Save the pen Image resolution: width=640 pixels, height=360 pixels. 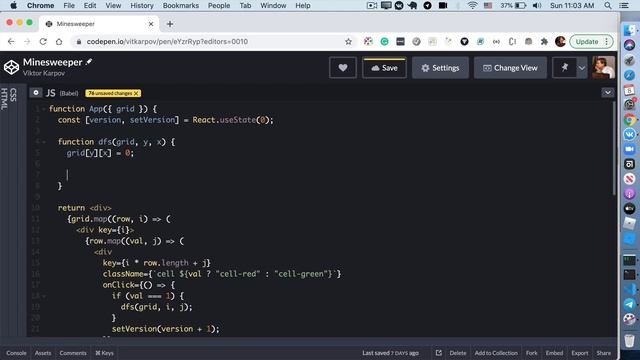point(384,68)
